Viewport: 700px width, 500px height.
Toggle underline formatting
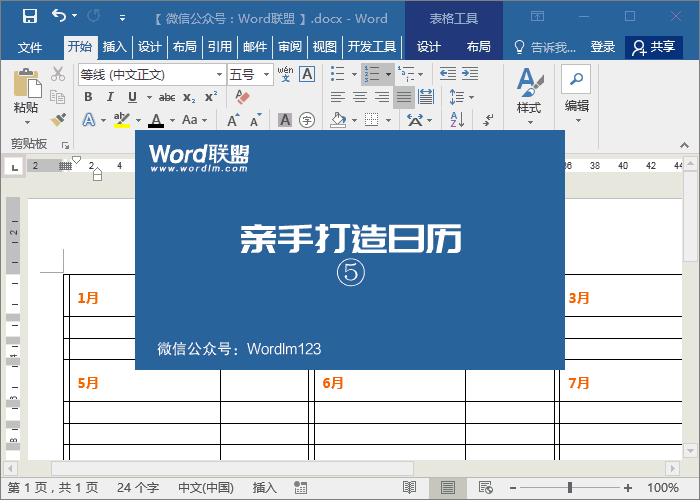[132, 97]
